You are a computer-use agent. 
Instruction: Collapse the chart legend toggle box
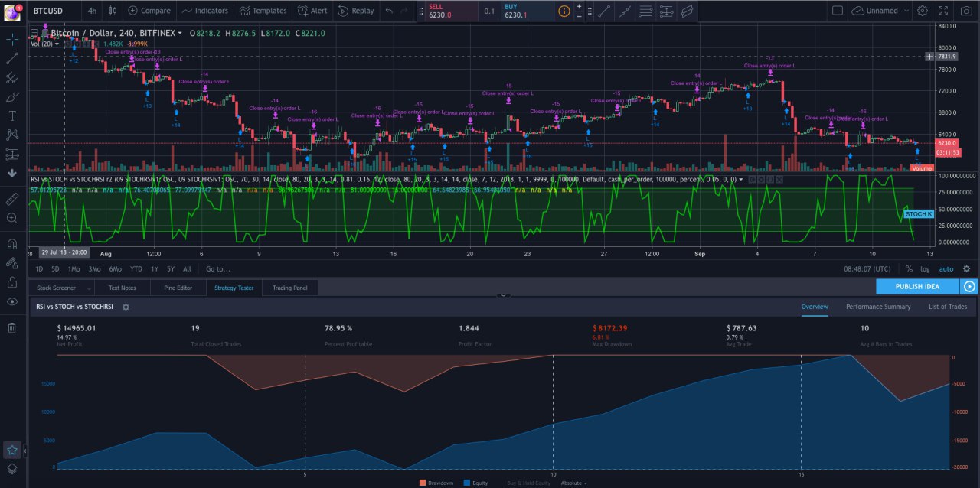[33, 34]
